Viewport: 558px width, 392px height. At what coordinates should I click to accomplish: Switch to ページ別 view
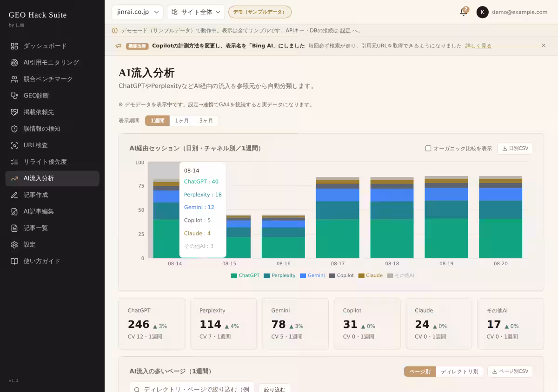point(419,372)
